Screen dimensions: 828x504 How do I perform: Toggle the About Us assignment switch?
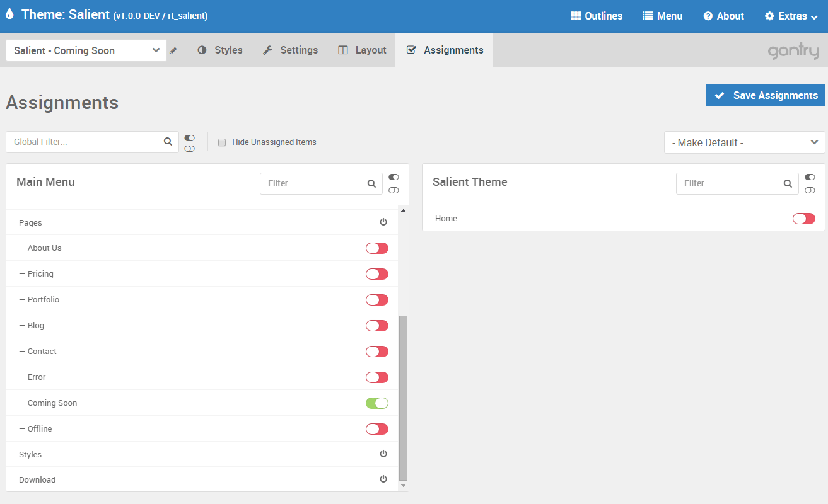click(377, 248)
